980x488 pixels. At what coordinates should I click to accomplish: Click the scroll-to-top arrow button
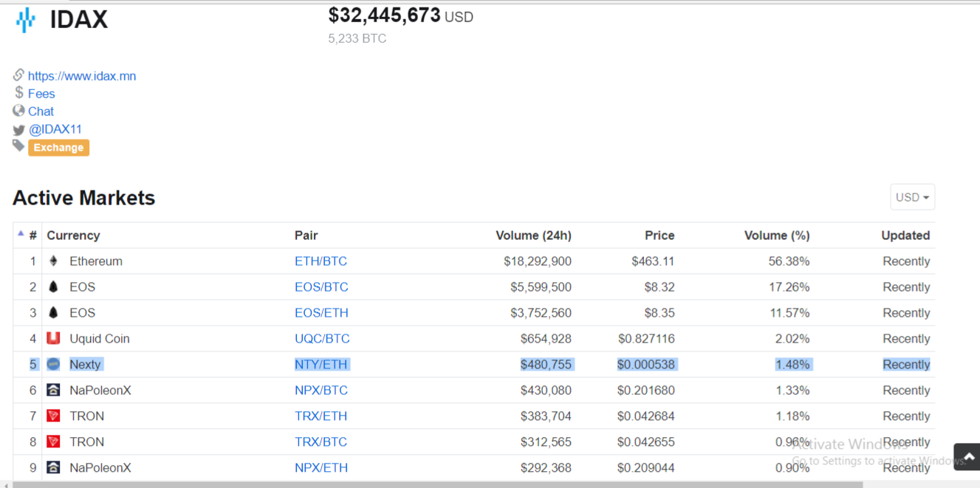coord(967,457)
